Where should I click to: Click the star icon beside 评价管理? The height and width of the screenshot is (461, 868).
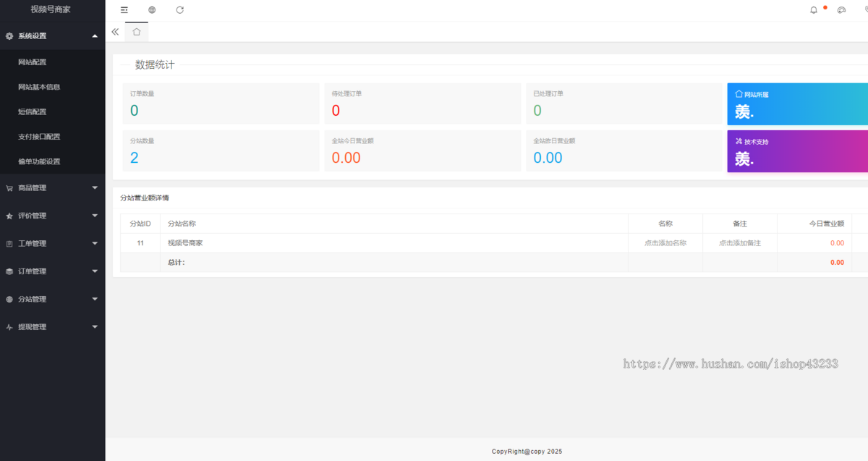pos(9,216)
